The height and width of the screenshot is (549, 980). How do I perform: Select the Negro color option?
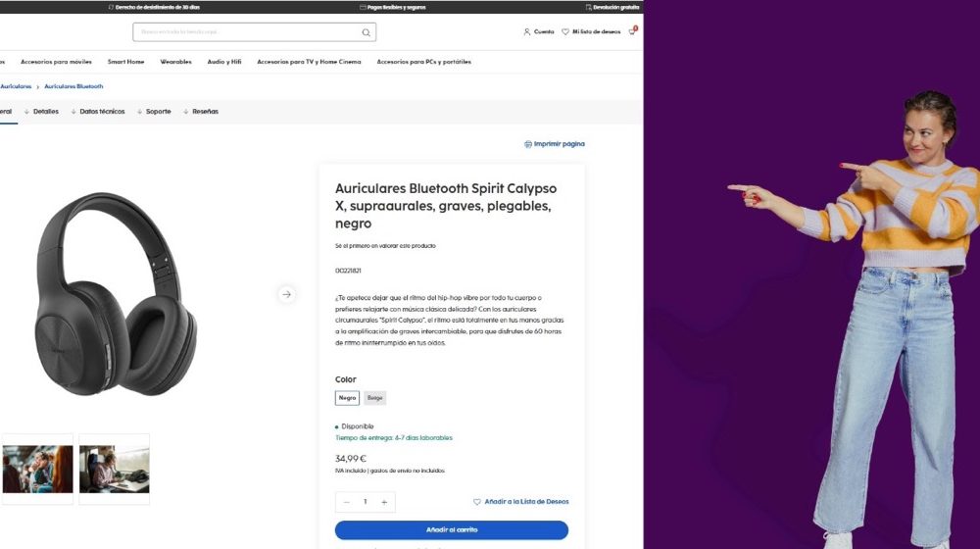tap(347, 398)
